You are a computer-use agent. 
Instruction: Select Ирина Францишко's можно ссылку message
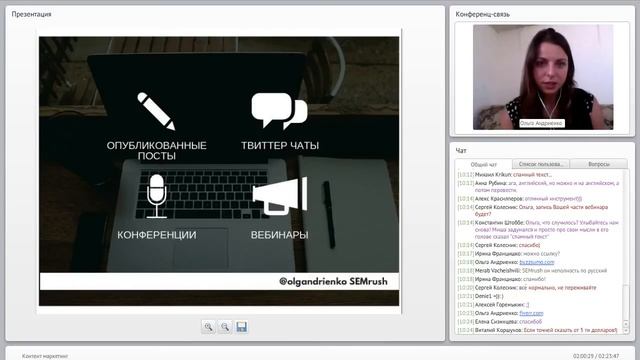point(509,253)
